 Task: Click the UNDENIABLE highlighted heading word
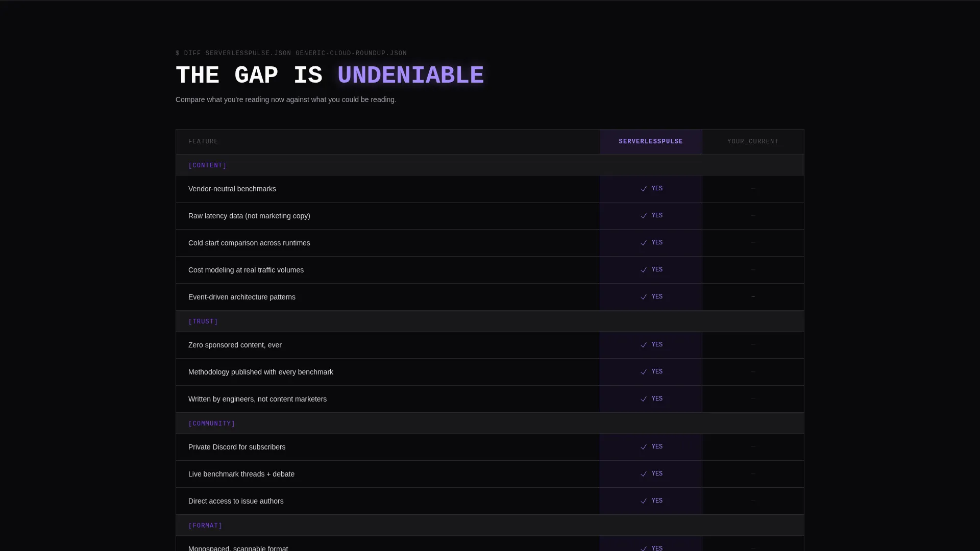(410, 76)
